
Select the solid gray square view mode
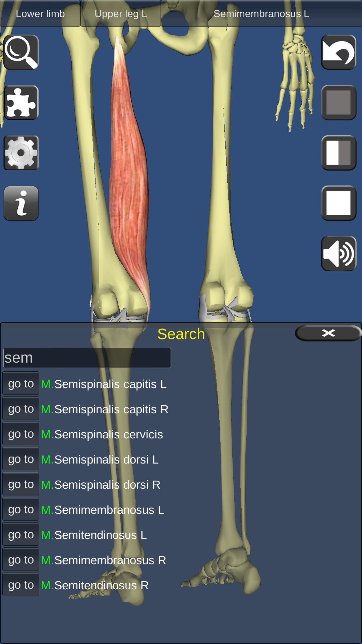[x=339, y=103]
